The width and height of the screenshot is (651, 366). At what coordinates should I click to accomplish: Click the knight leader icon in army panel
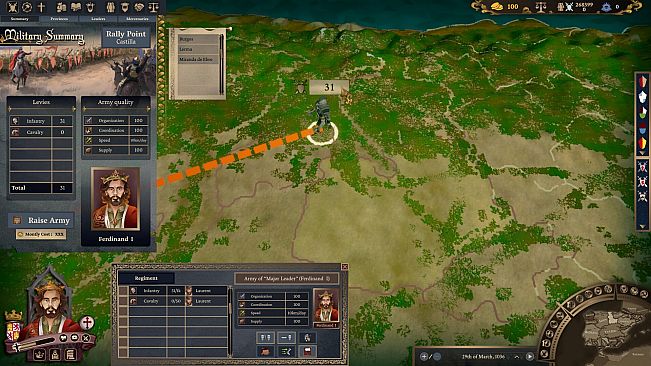click(307, 337)
